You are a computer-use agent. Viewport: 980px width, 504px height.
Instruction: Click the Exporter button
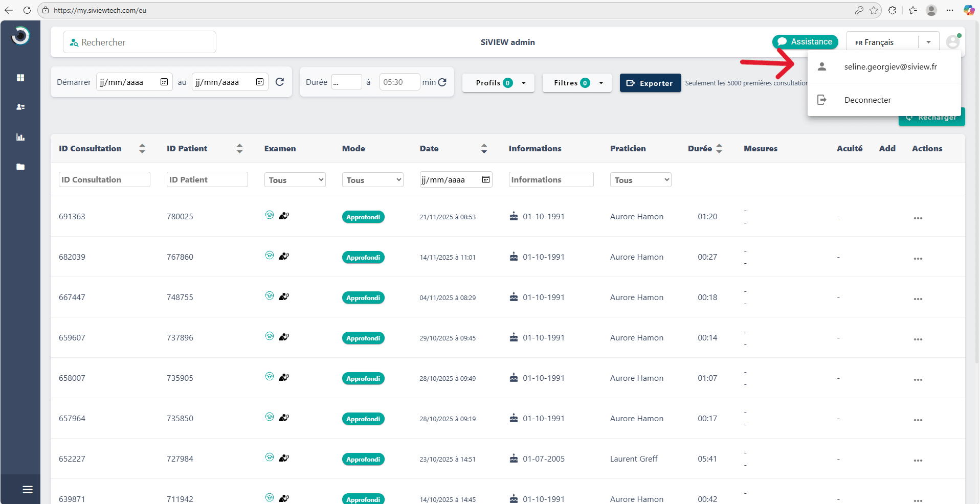[x=650, y=83]
